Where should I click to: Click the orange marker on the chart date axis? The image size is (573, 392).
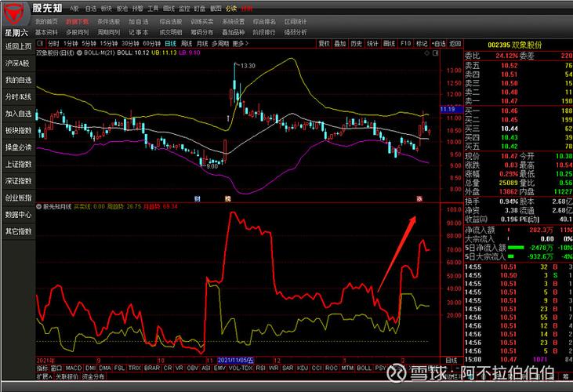pos(227,198)
